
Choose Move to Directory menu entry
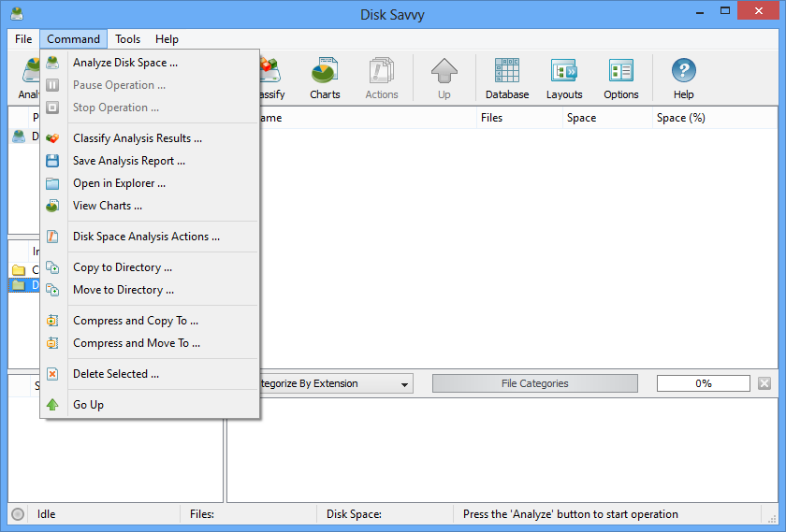coord(150,290)
